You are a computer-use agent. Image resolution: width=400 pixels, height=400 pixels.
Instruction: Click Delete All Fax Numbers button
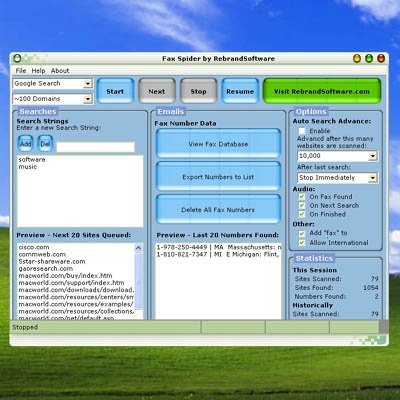coord(218,209)
